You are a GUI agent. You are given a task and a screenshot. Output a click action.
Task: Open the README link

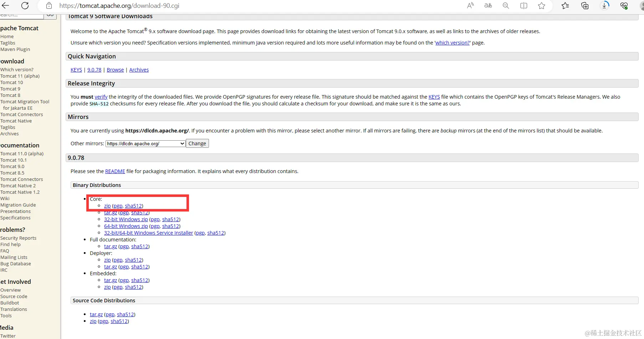(115, 171)
